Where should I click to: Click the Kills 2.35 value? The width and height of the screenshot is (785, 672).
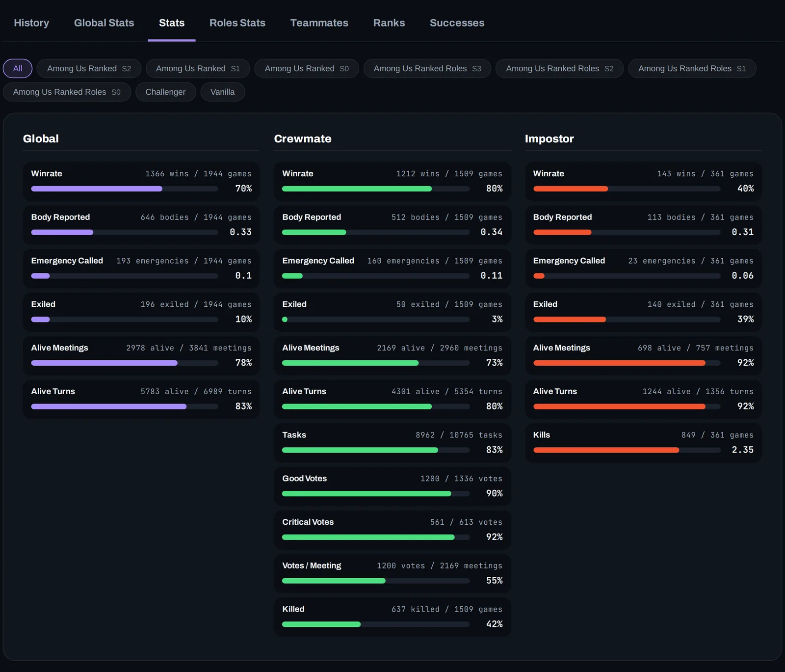(743, 450)
